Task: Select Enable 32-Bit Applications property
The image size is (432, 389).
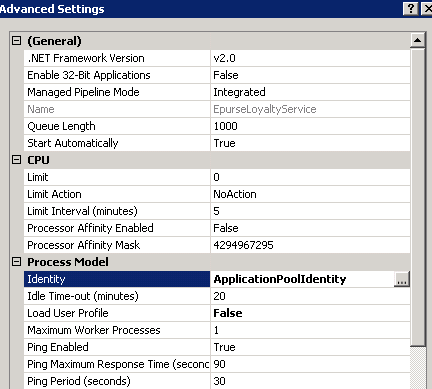Action: coord(117,75)
